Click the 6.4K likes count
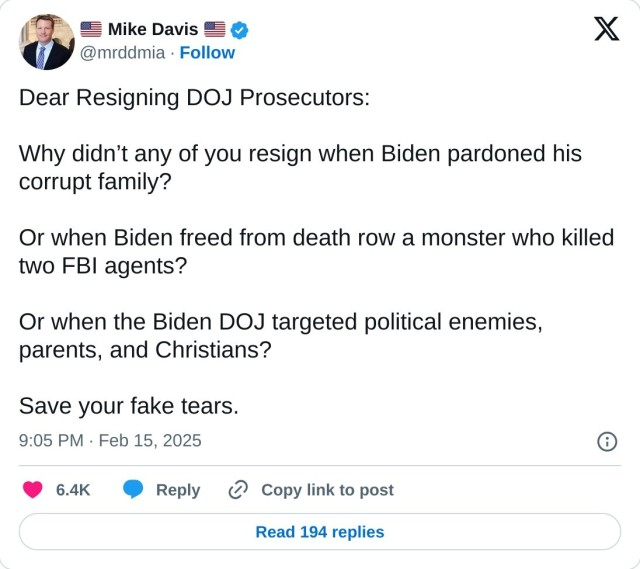Screen dimensions: 640x569 point(73,490)
